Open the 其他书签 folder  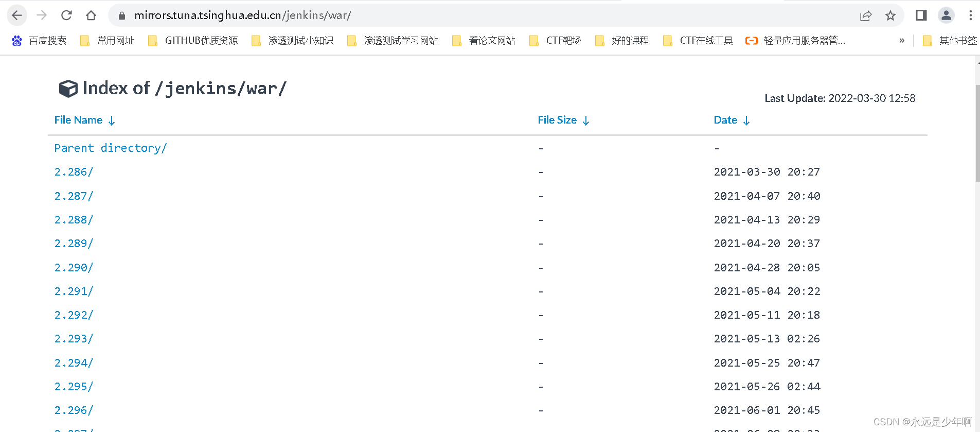[x=950, y=41]
